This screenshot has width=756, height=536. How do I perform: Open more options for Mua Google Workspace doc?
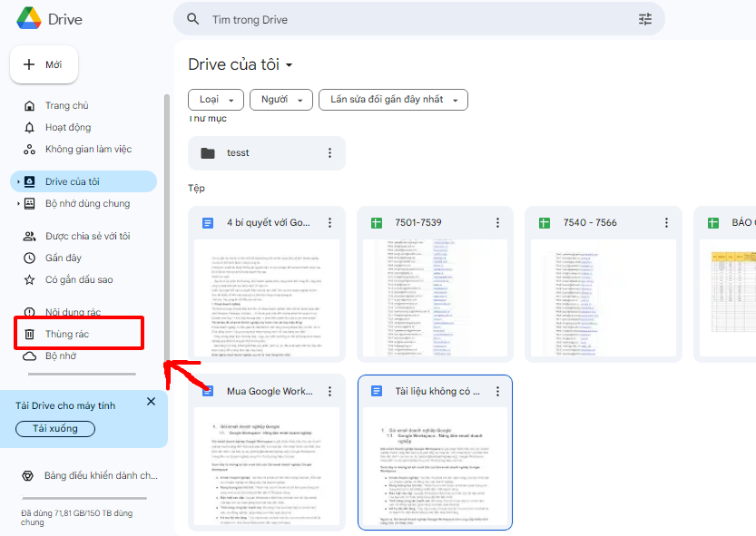point(330,392)
